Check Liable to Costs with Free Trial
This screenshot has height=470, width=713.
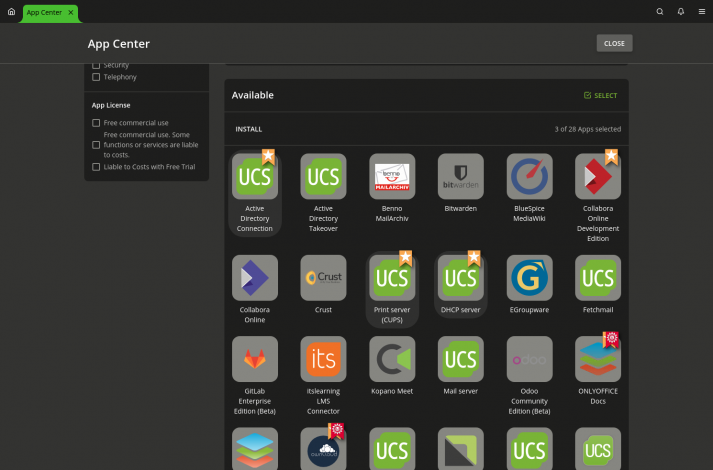click(x=96, y=167)
